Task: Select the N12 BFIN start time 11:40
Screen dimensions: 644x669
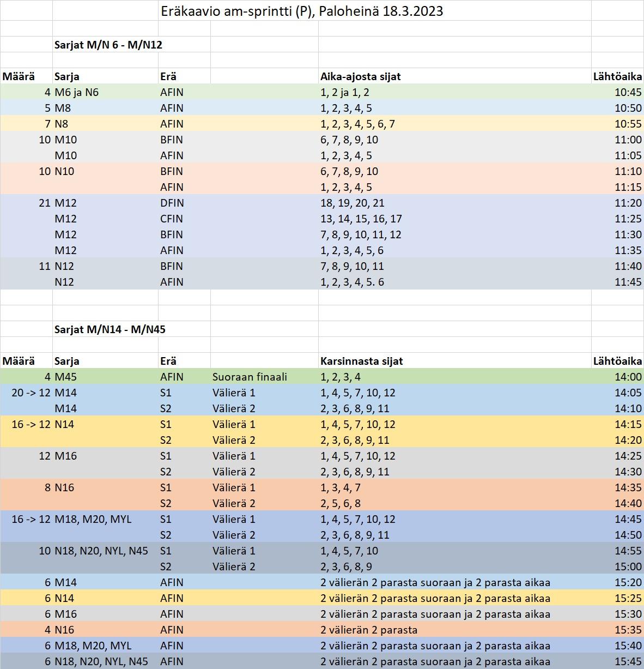Action: (x=628, y=266)
